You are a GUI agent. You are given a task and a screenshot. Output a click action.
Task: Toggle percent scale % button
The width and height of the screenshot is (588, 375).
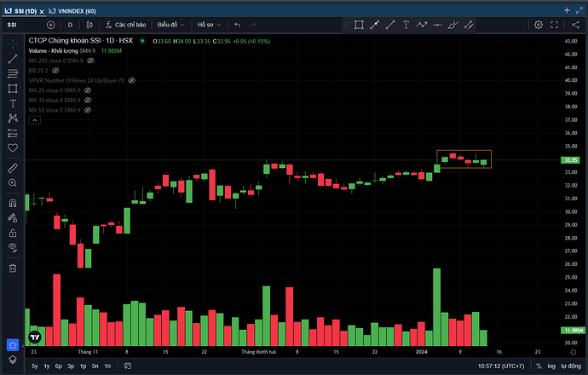coord(539,366)
